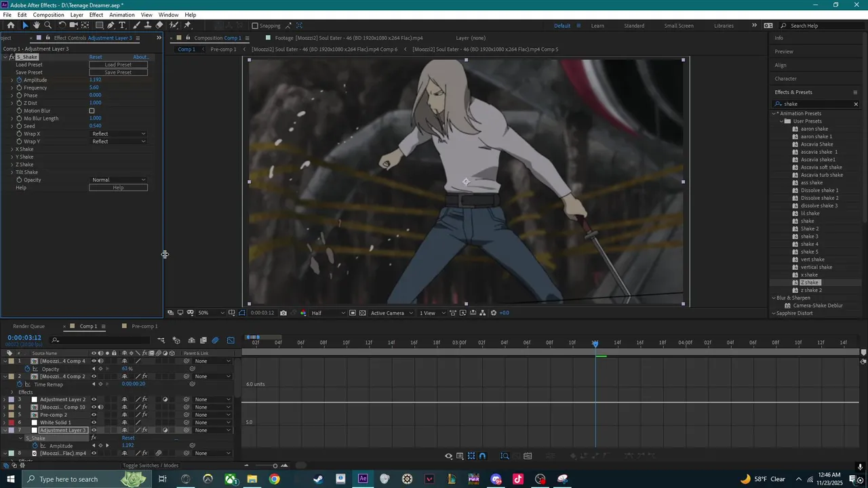Enable the Motion Blur checkbox

(x=92, y=110)
